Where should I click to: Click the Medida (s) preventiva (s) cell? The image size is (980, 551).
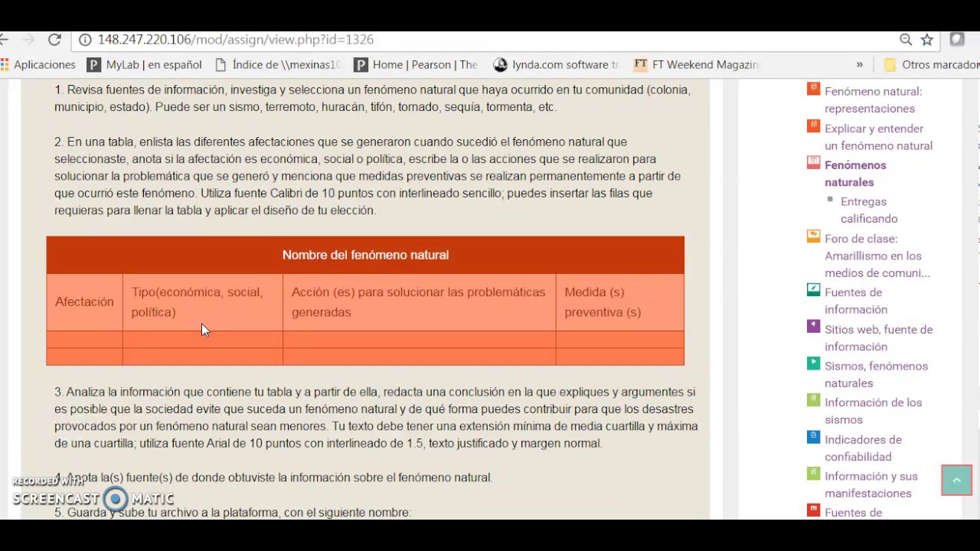(x=620, y=302)
